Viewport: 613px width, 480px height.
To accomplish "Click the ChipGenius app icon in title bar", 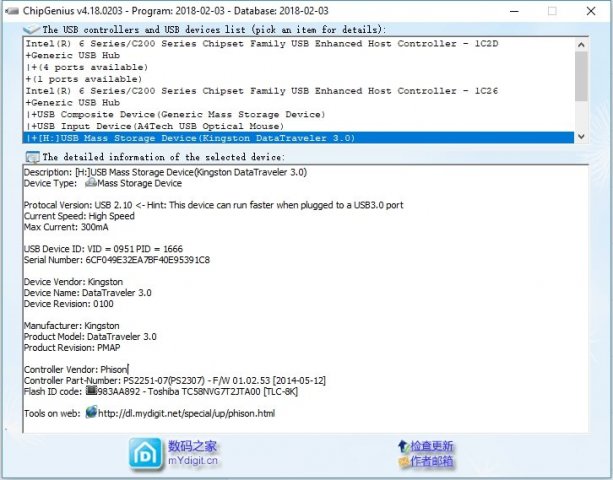I will pyautogui.click(x=11, y=10).
